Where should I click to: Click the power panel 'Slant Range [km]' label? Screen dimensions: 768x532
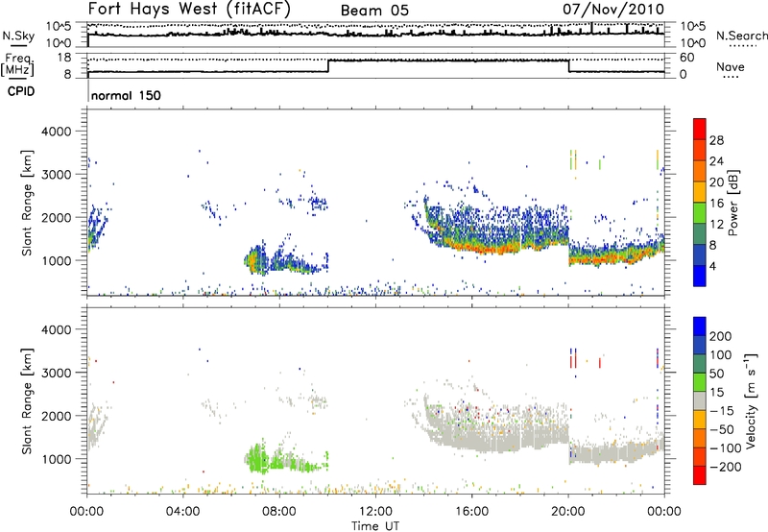click(27, 203)
